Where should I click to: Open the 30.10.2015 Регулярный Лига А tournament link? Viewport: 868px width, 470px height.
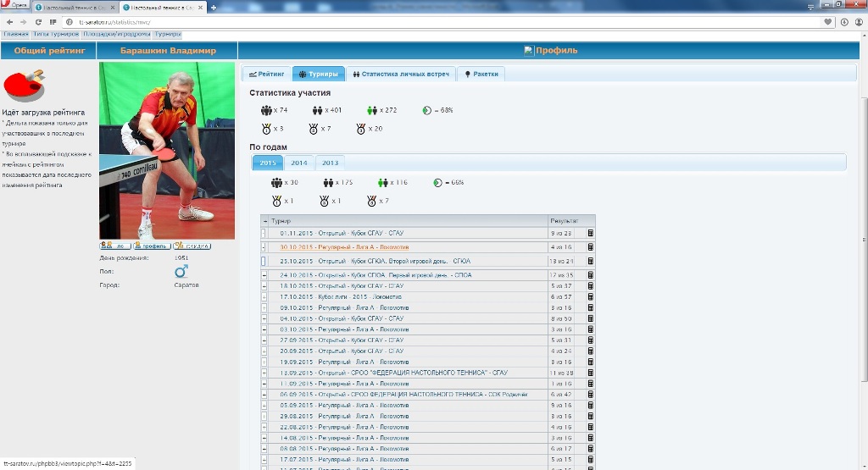[x=344, y=247]
